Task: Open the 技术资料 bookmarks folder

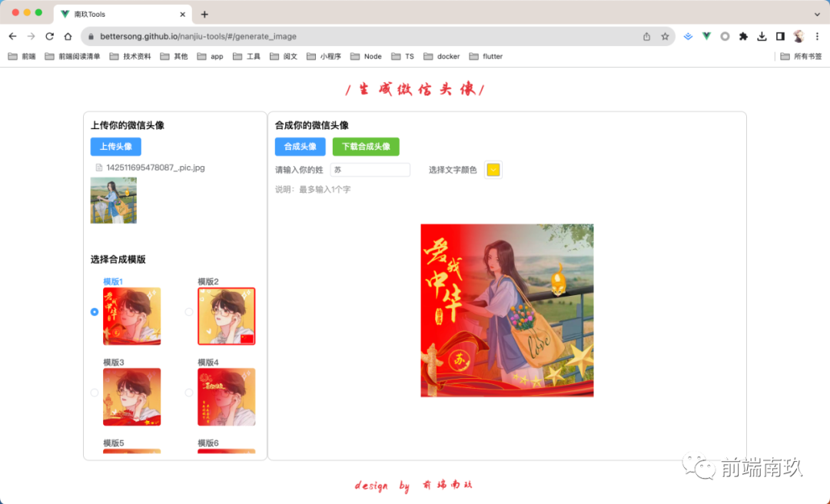Action: (130, 56)
